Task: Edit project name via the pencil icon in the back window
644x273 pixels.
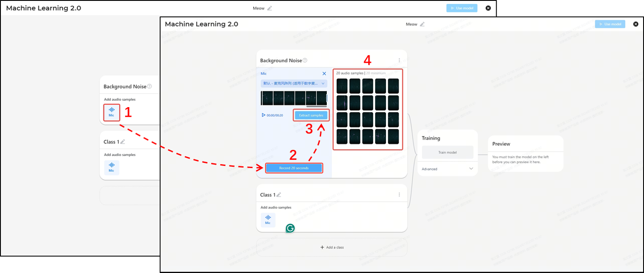Action: [270, 8]
